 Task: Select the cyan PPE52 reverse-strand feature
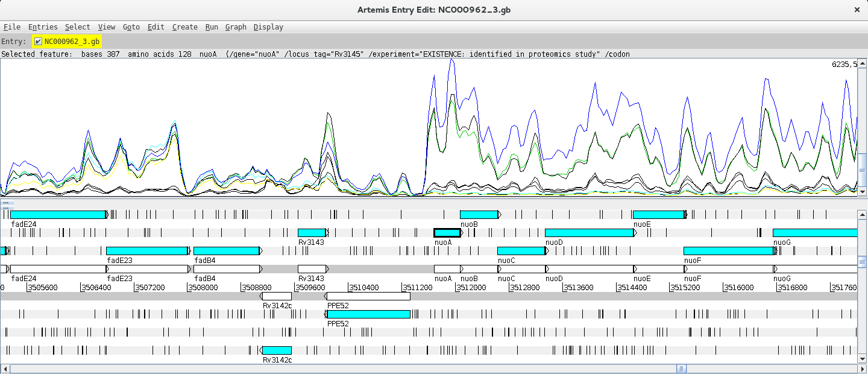point(368,314)
